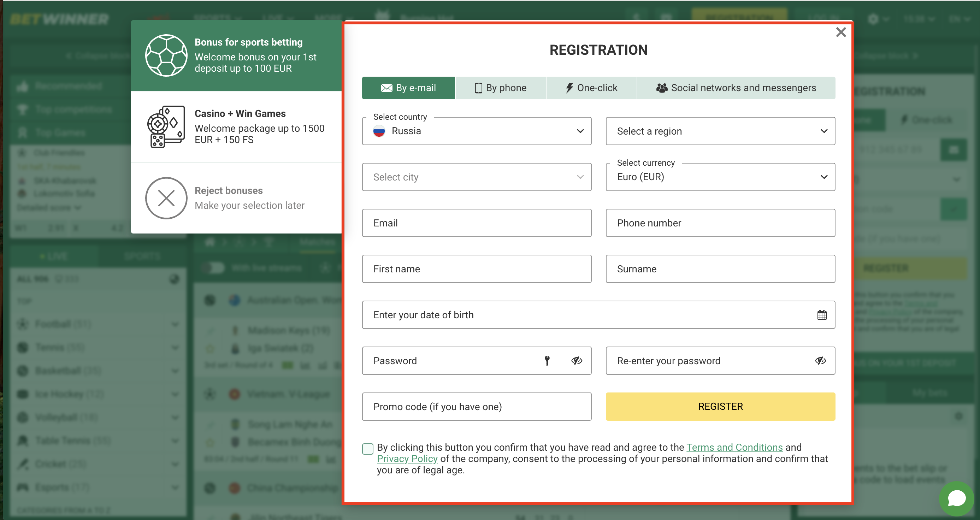The width and height of the screenshot is (980, 520).
Task: Open the One-click registration tab
Action: pyautogui.click(x=591, y=88)
